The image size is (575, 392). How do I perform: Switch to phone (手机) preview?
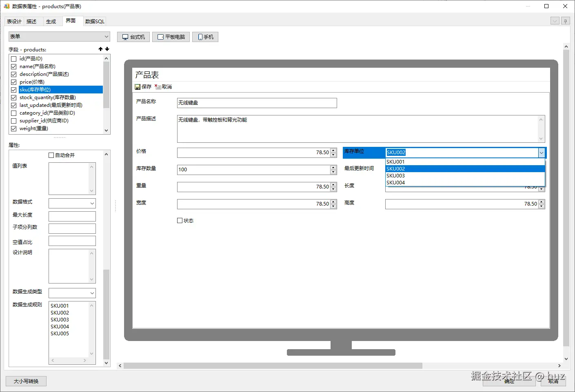click(x=205, y=37)
